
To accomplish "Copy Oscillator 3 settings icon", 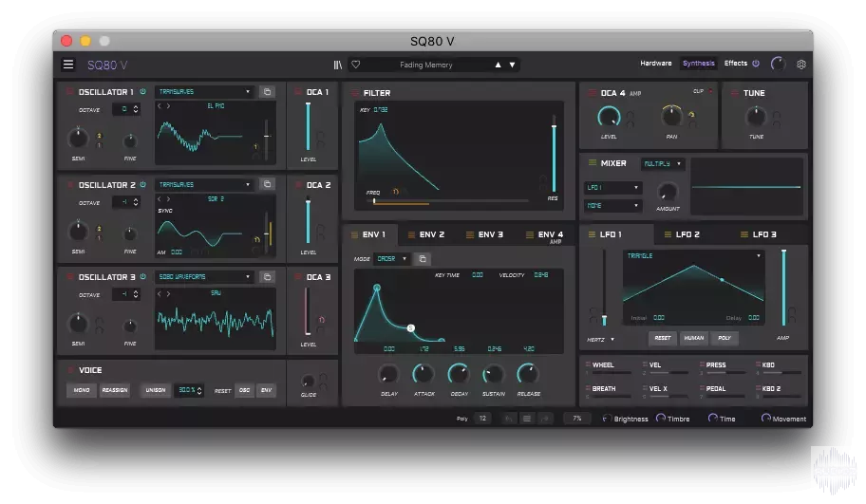I will [x=268, y=276].
